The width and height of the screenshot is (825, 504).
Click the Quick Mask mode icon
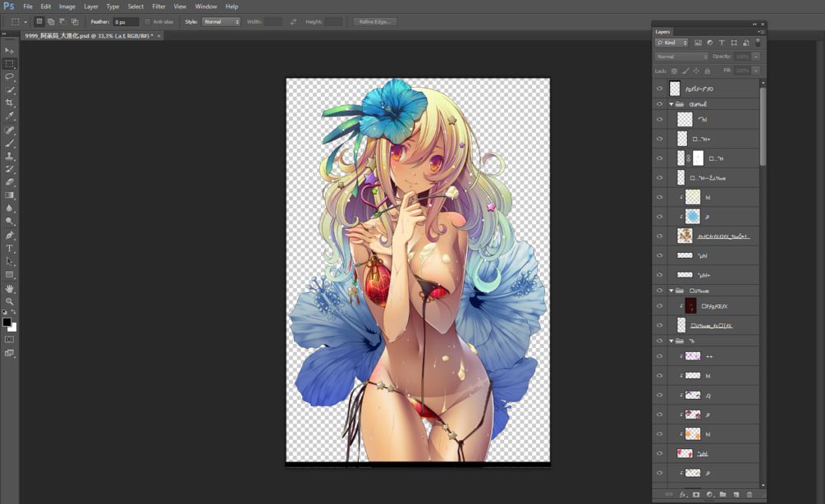coord(10,339)
